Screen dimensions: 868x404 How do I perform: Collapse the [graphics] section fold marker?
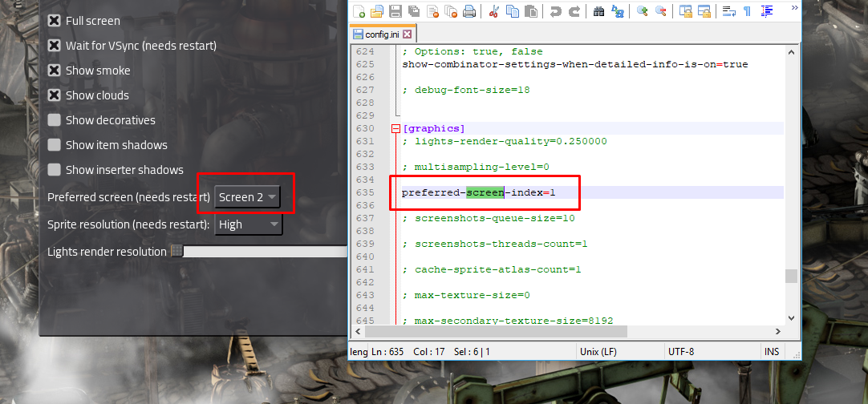click(x=395, y=128)
